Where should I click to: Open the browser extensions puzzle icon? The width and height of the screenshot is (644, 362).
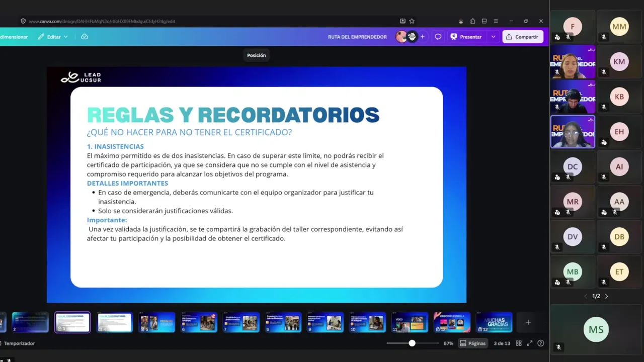[x=472, y=21]
